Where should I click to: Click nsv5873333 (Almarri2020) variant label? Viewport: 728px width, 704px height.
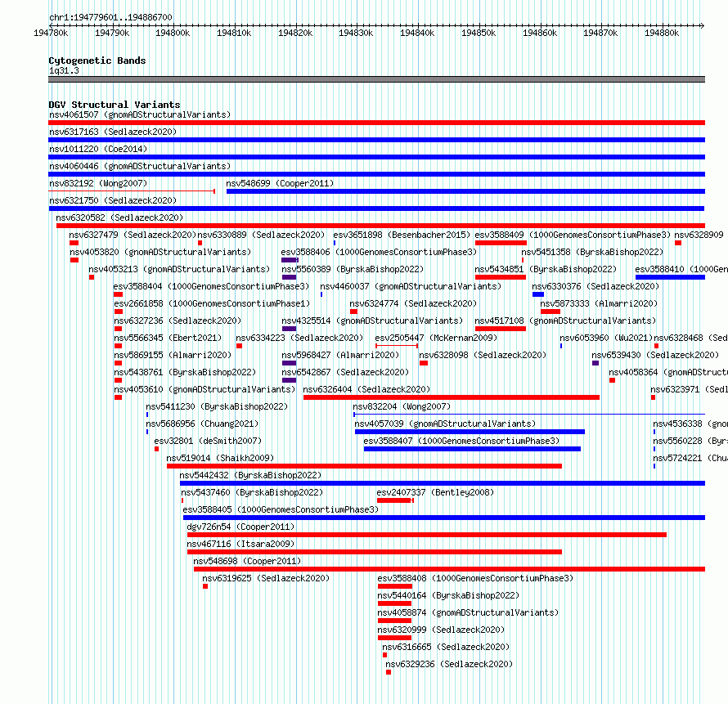click(599, 303)
